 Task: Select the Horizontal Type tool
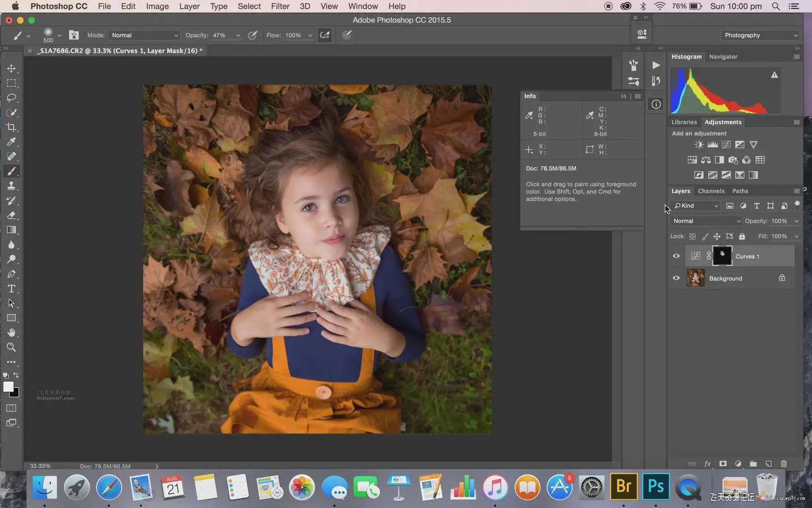(x=11, y=289)
